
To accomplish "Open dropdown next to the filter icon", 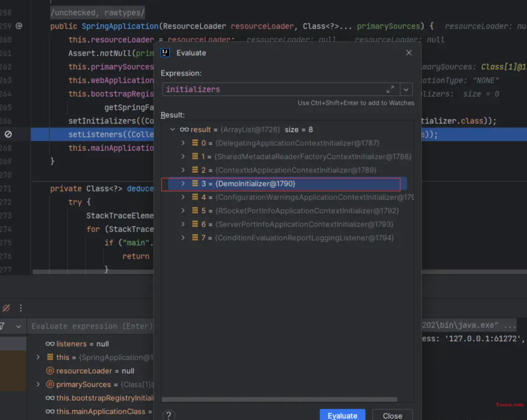I will click(x=19, y=326).
